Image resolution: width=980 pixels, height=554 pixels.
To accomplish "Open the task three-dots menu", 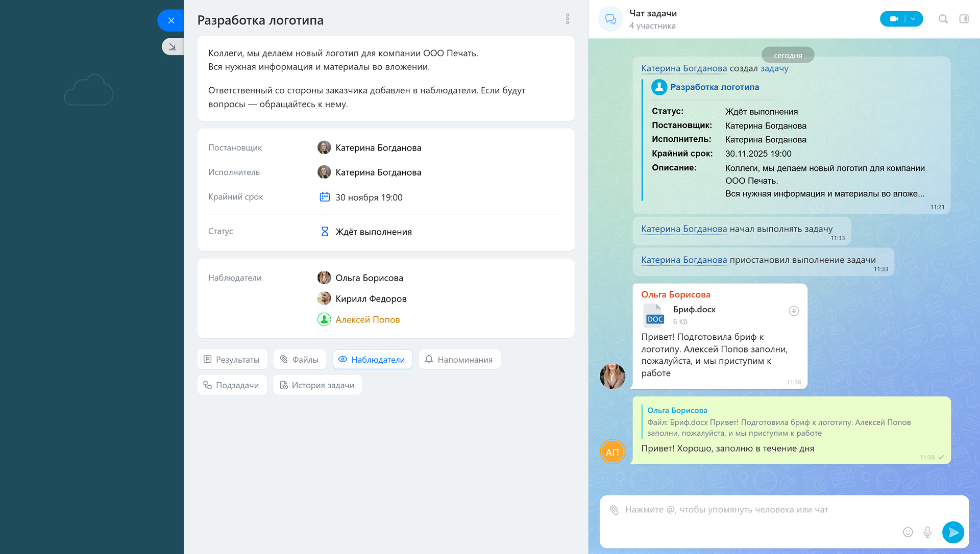I will 567,19.
